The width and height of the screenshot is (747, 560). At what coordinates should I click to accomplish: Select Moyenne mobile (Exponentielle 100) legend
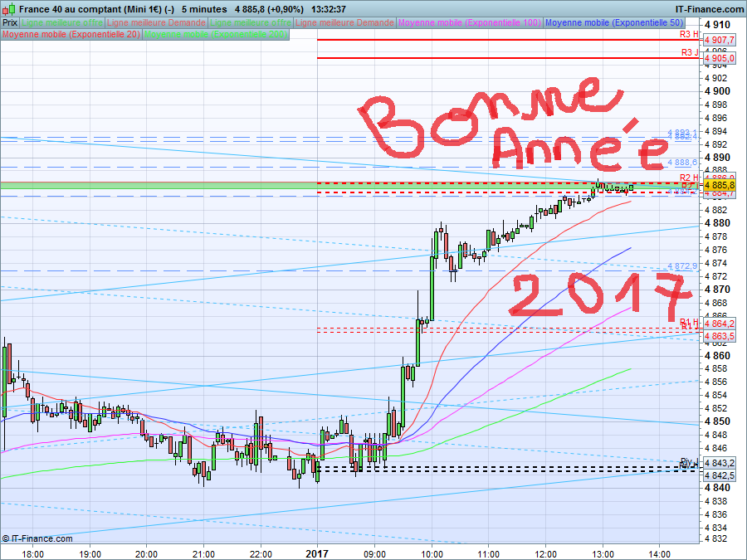469,22
